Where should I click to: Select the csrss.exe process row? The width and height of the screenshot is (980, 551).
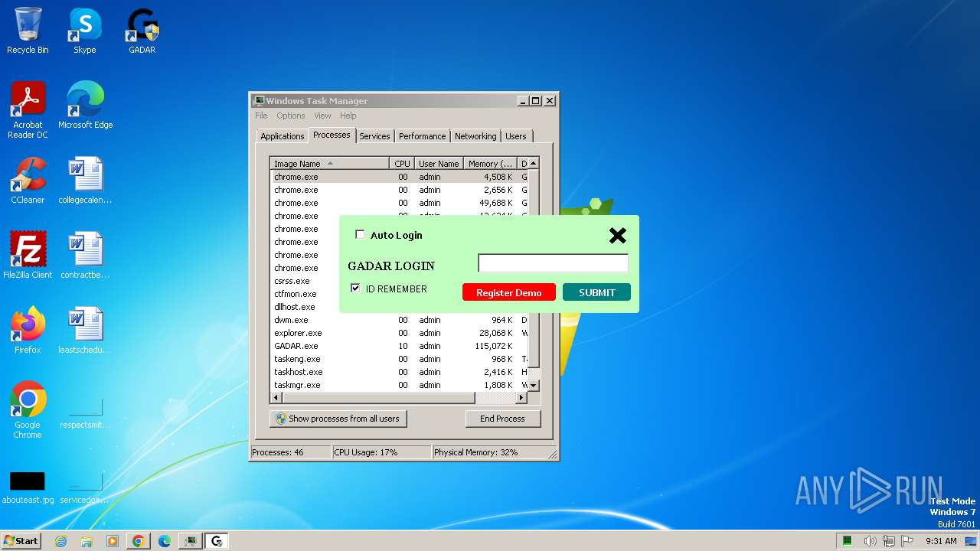pyautogui.click(x=305, y=281)
